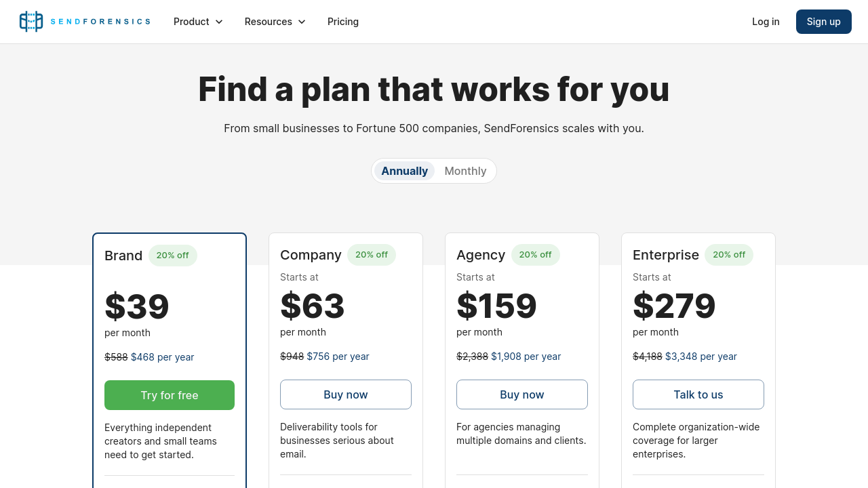
Task: Click the Brand plan 20% off badge
Action: [173, 256]
